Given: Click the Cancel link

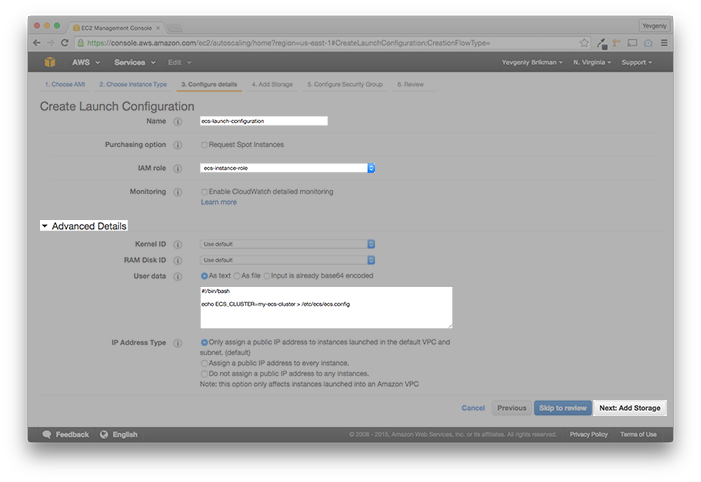Looking at the screenshot, I should point(473,408).
